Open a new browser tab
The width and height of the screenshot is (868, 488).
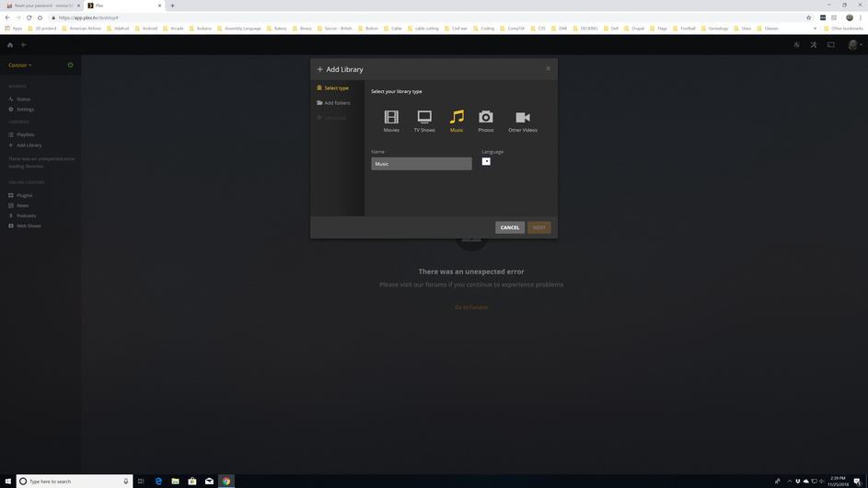pos(172,6)
